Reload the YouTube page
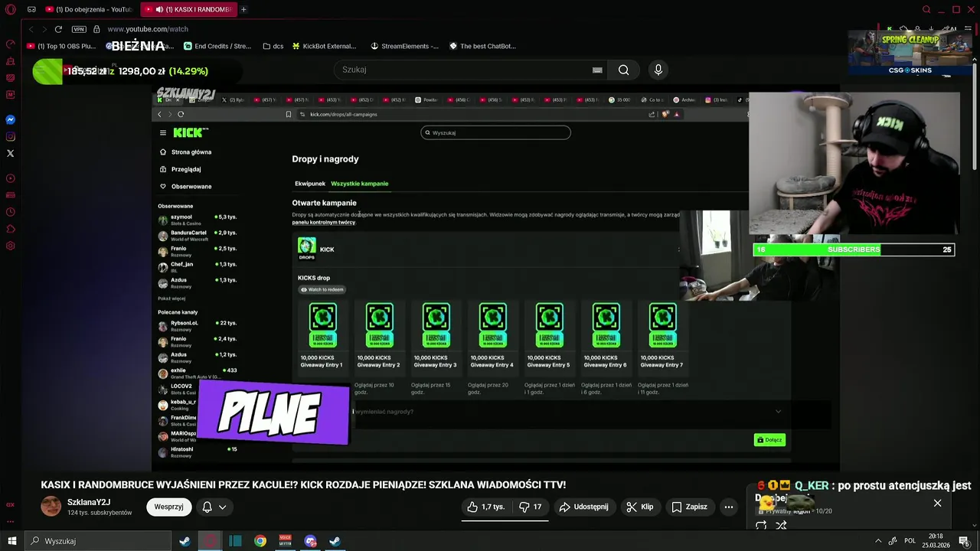980x551 pixels. (x=58, y=29)
